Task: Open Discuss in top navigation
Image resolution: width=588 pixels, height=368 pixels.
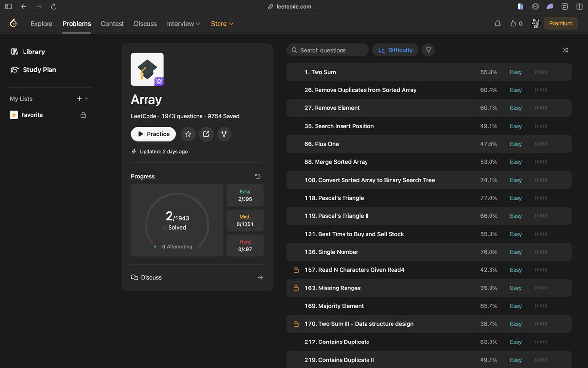Action: [146, 24]
